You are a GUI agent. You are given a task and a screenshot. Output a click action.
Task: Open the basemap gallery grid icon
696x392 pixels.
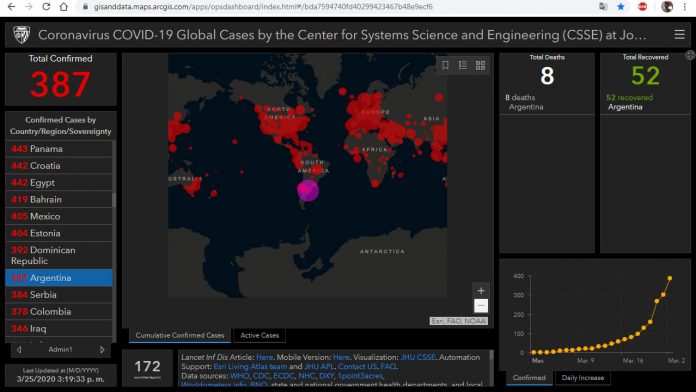480,65
